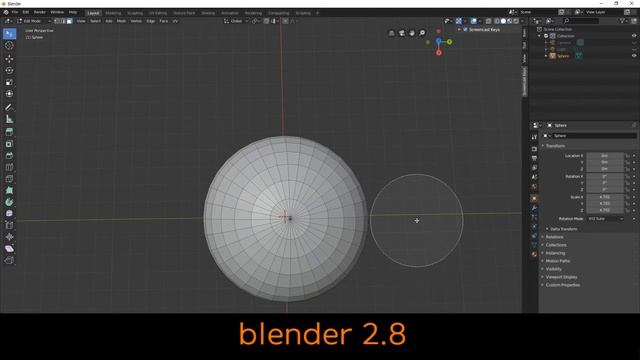Open the Global transform orientation dropdown

pyautogui.click(x=236, y=21)
